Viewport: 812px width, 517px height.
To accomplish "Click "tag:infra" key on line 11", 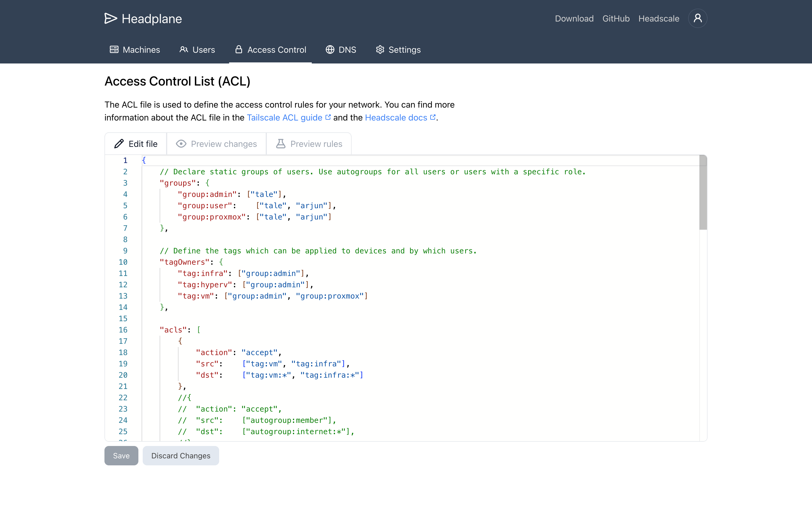I will click(x=203, y=274).
